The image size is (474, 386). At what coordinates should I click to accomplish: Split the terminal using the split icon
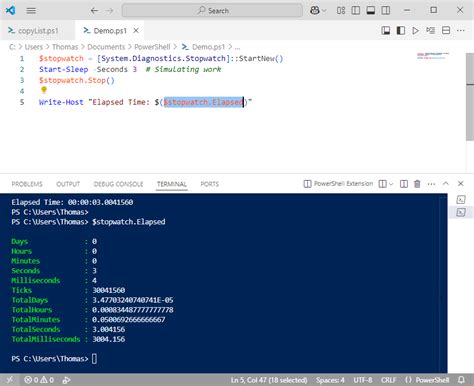[x=383, y=184]
